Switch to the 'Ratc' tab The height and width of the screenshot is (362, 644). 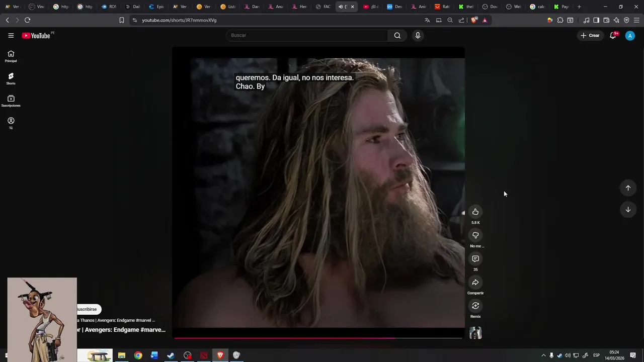pos(442,7)
